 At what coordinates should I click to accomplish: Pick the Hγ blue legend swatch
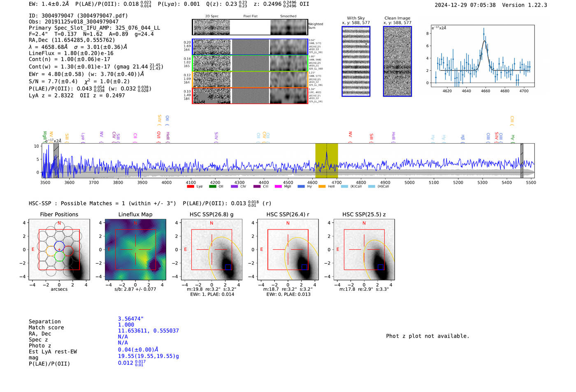click(301, 186)
